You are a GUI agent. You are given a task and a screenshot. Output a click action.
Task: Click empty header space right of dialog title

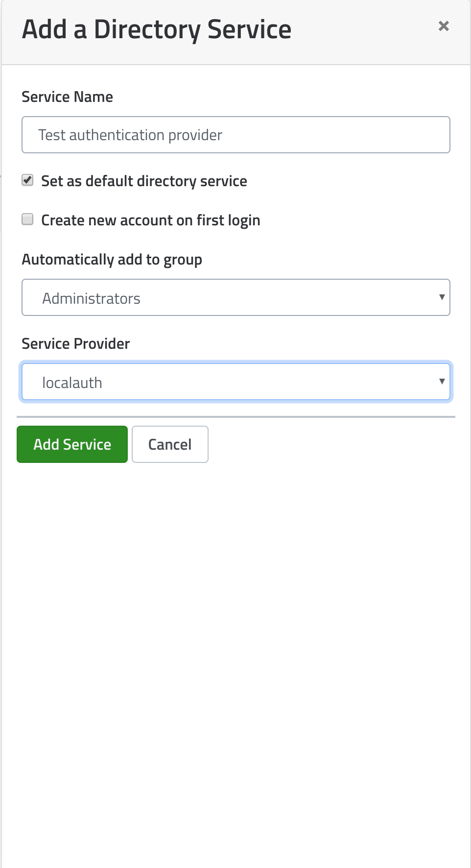tap(362, 29)
